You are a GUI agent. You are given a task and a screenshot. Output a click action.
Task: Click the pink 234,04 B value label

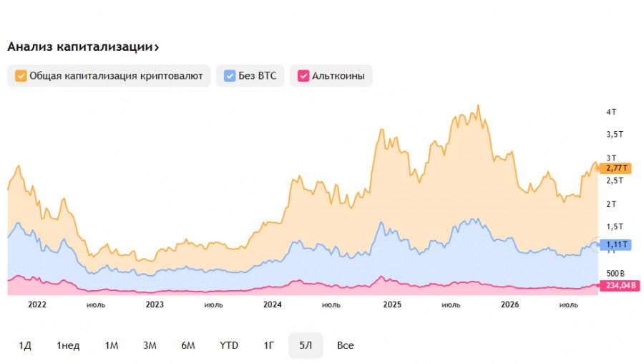click(x=620, y=285)
